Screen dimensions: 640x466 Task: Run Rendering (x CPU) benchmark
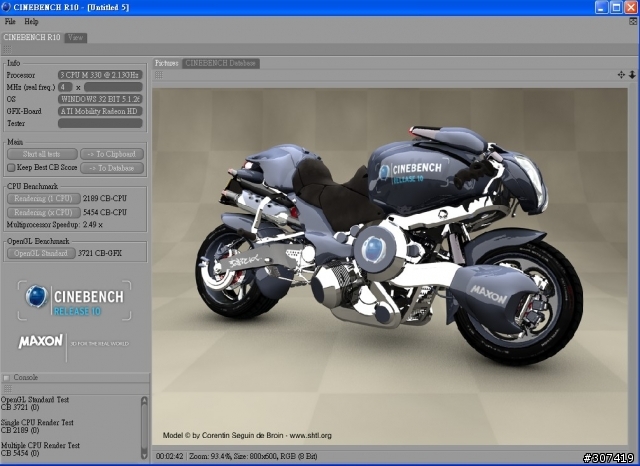(x=43, y=213)
